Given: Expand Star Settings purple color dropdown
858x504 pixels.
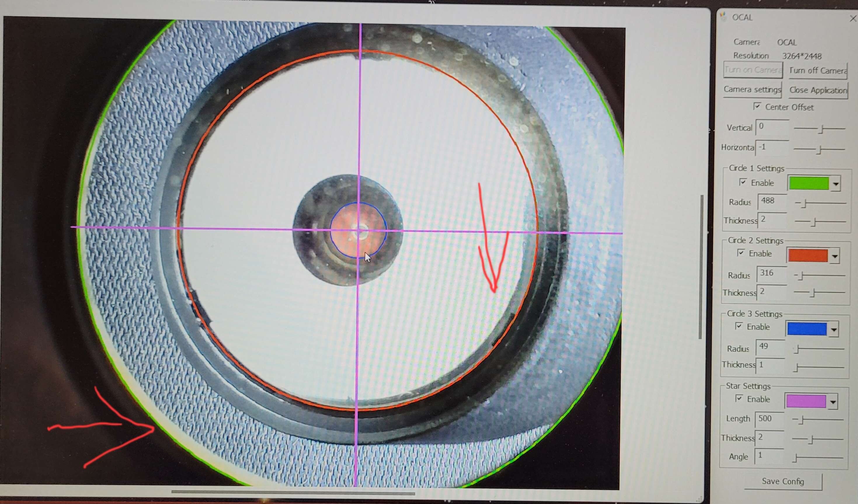Looking at the screenshot, I should click(x=833, y=402).
